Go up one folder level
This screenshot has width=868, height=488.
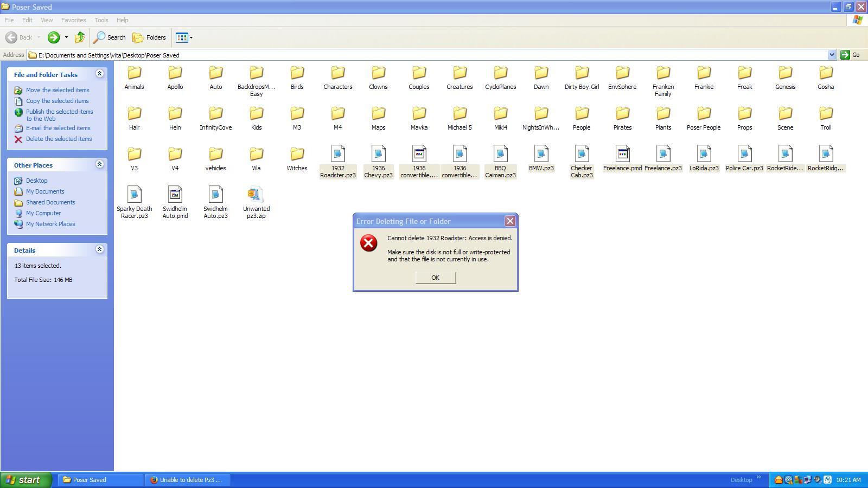(80, 37)
